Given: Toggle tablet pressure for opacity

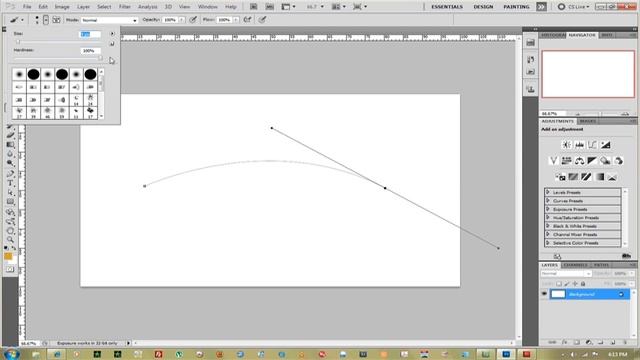Looking at the screenshot, I should pos(193,20).
